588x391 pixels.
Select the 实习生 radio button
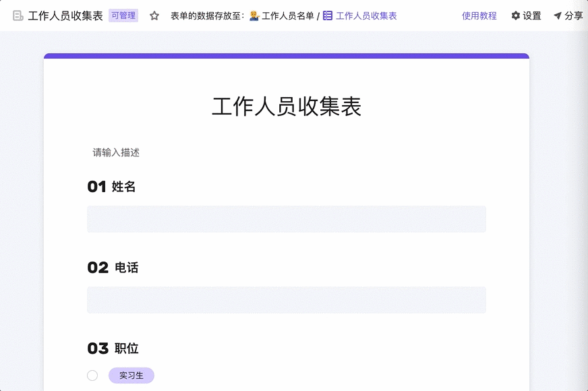click(92, 375)
